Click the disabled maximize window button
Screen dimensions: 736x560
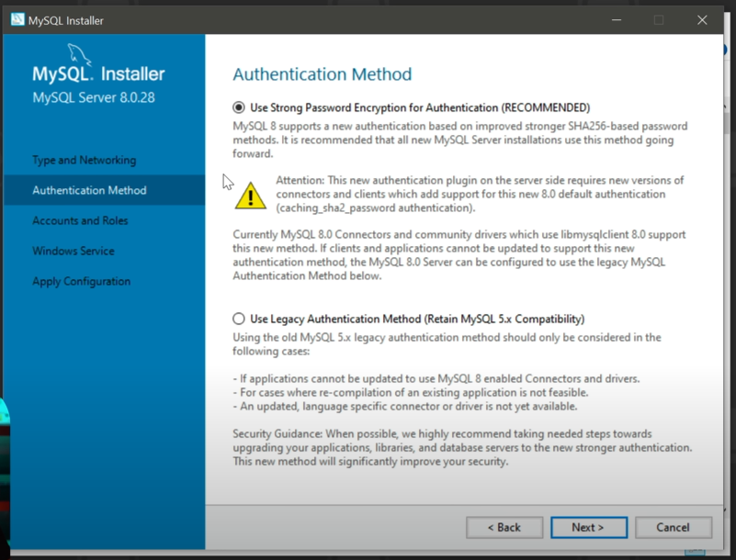659,19
